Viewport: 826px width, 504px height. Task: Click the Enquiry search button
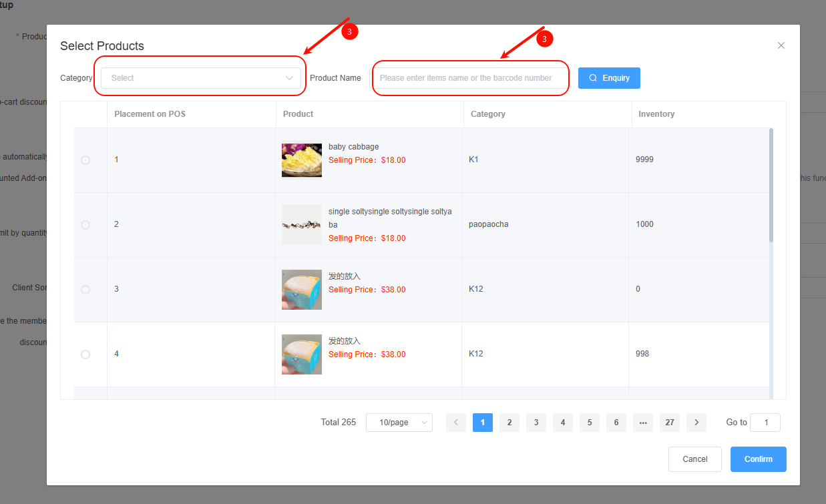[609, 78]
